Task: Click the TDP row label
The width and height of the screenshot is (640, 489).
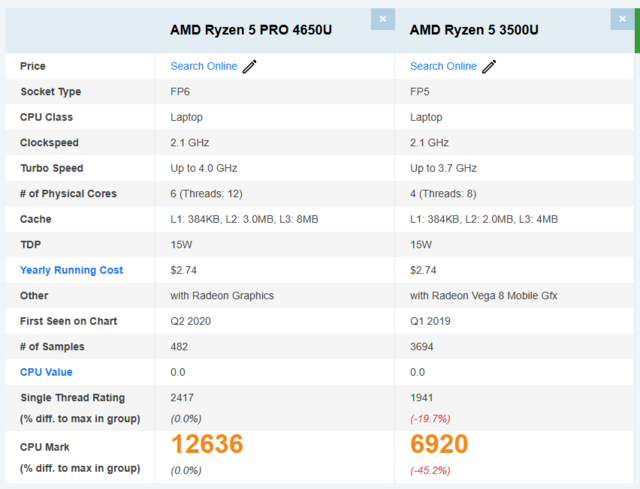Action: click(31, 244)
